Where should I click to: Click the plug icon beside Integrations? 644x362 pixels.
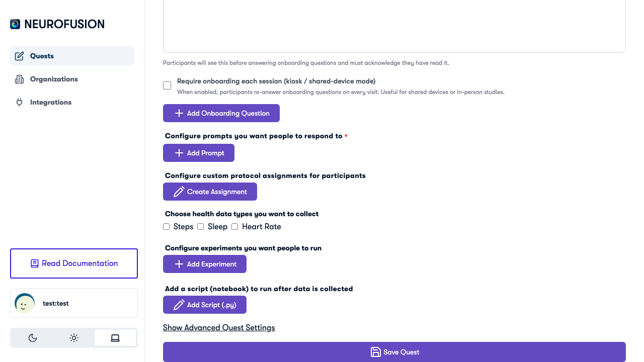(x=19, y=102)
